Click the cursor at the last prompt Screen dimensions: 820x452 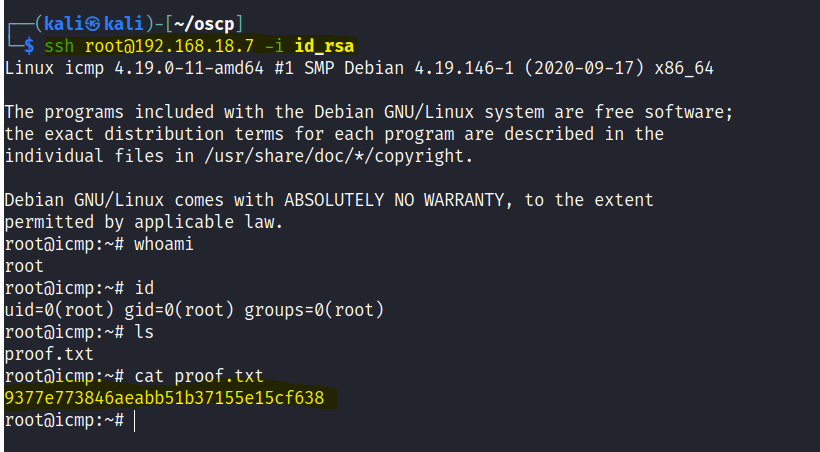134,421
